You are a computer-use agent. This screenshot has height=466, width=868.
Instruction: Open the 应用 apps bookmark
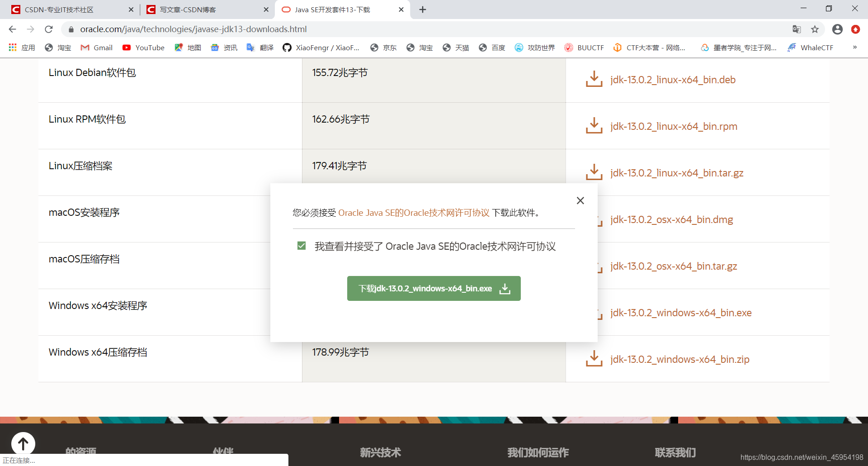(x=22, y=48)
